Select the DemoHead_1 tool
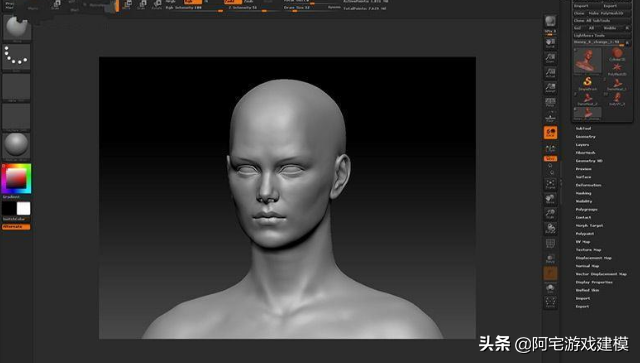640x363 pixels. (x=617, y=83)
